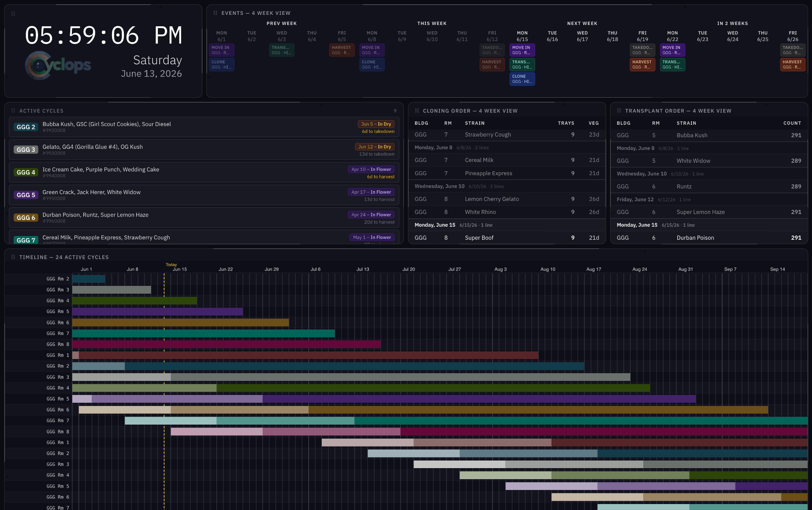
Task: Click the 'Jun 12 – In Dry' status pill
Action: (x=375, y=147)
